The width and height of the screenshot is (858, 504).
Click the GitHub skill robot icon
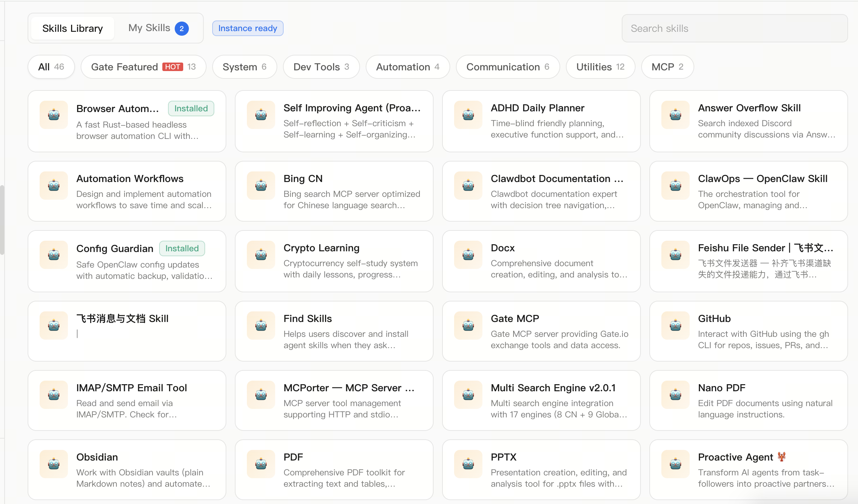coord(675,326)
